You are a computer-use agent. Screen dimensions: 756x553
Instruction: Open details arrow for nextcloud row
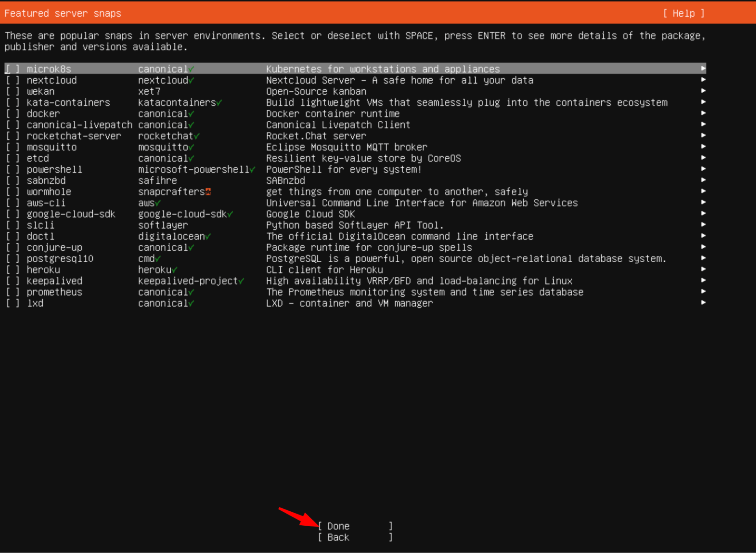[x=703, y=79]
